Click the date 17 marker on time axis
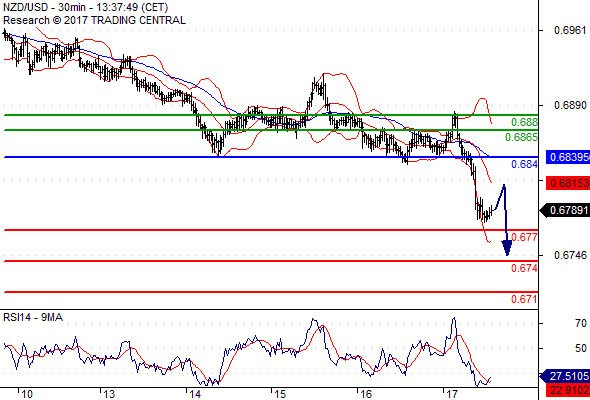Image resolution: width=590 pixels, height=400 pixels. click(x=452, y=394)
